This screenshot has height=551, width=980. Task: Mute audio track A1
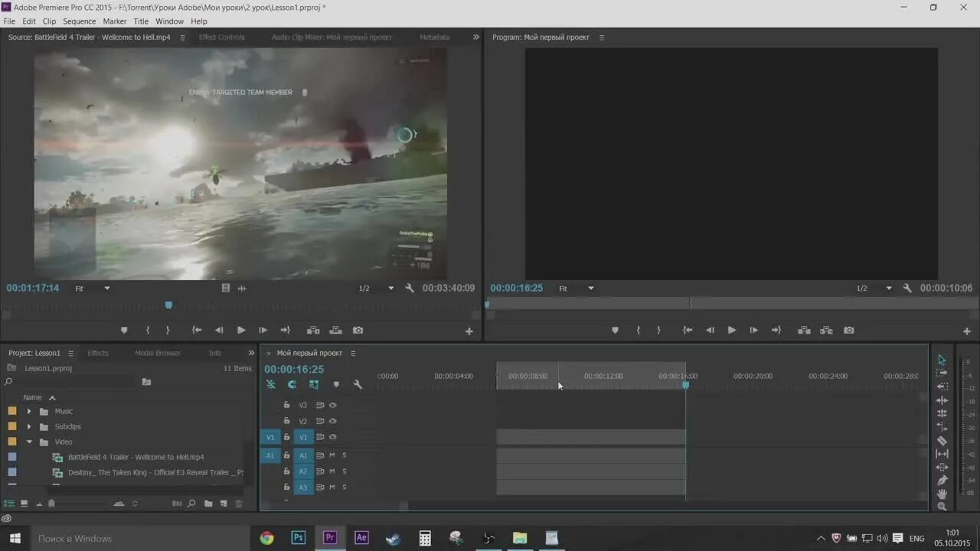[x=332, y=455]
